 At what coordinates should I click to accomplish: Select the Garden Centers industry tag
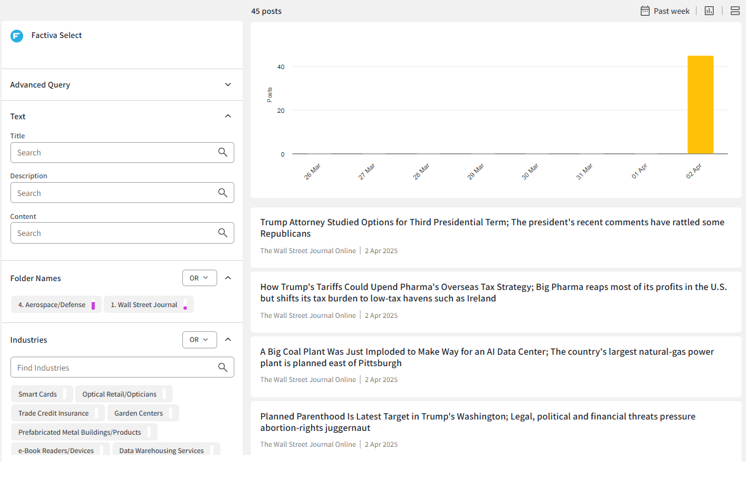(x=138, y=413)
